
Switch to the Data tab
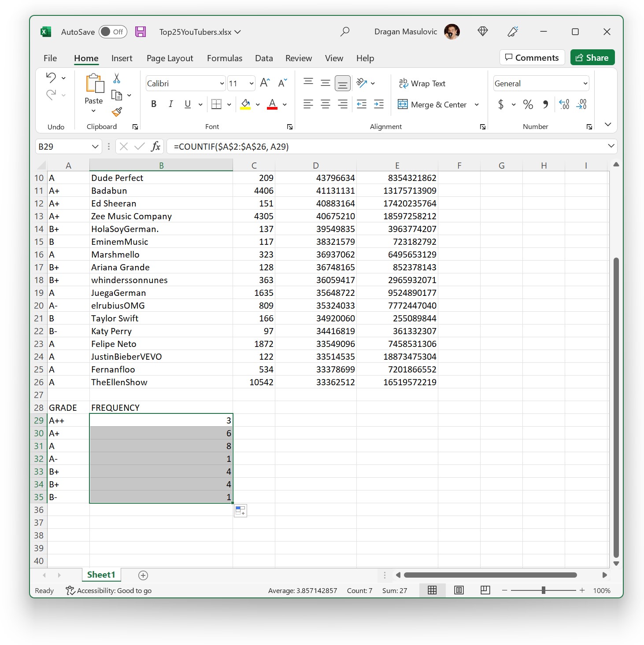[x=264, y=58]
